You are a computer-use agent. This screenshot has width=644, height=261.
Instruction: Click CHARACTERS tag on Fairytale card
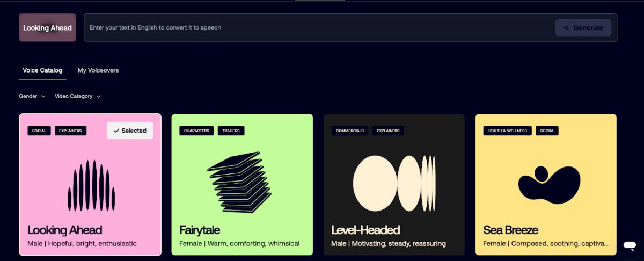(196, 130)
